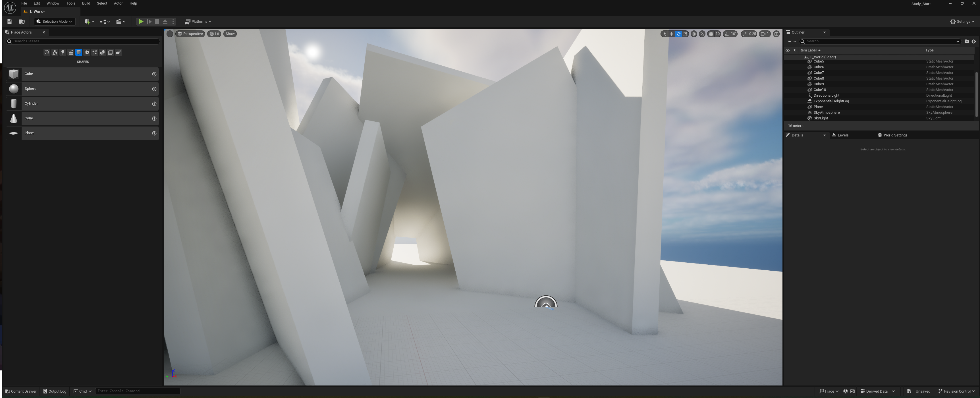Viewport: 980px width, 398px height.
Task: Toggle the Outliner visibility eye column header
Action: click(x=788, y=50)
